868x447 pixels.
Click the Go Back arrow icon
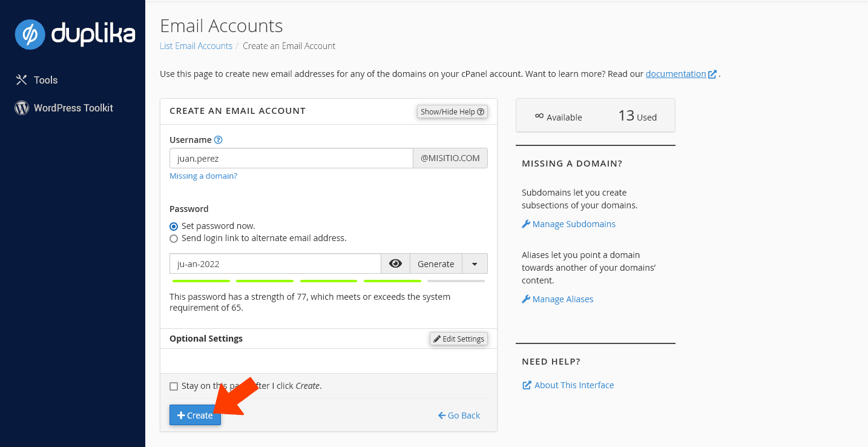[x=442, y=416]
